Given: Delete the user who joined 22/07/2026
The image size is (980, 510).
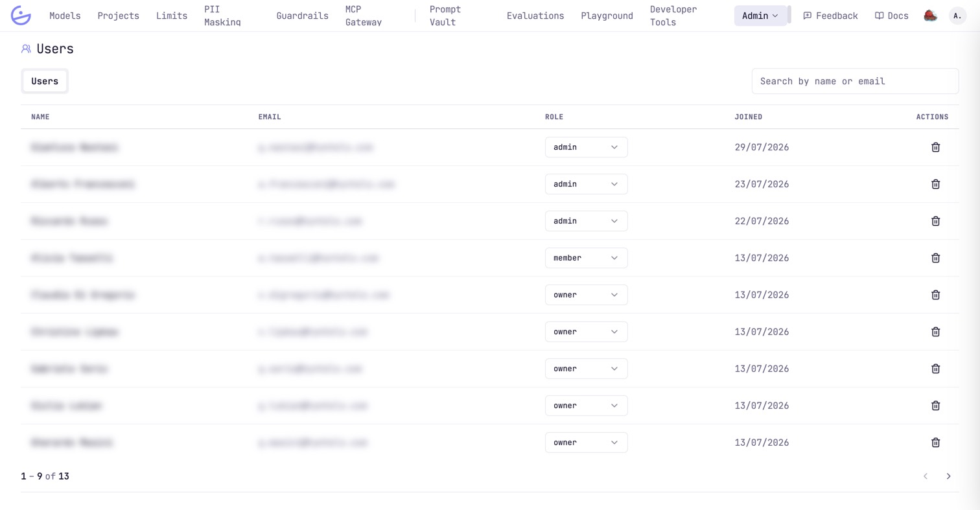Looking at the screenshot, I should (x=935, y=221).
